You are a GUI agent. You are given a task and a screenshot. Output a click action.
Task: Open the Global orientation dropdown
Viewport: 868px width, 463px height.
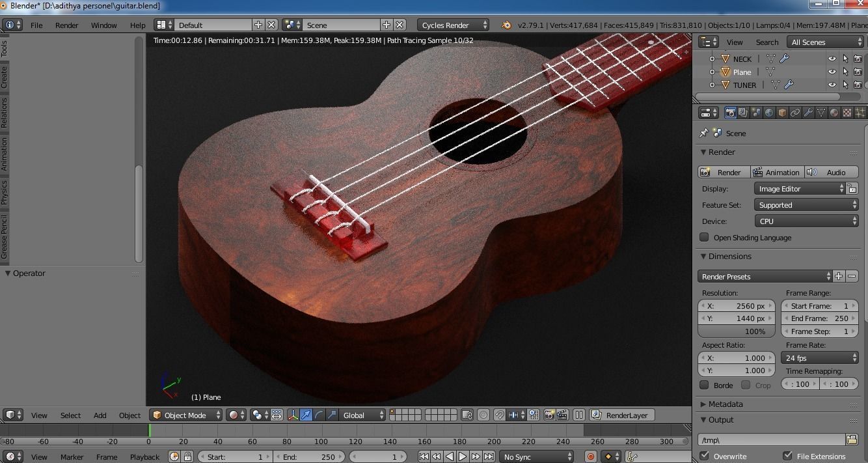tap(364, 415)
